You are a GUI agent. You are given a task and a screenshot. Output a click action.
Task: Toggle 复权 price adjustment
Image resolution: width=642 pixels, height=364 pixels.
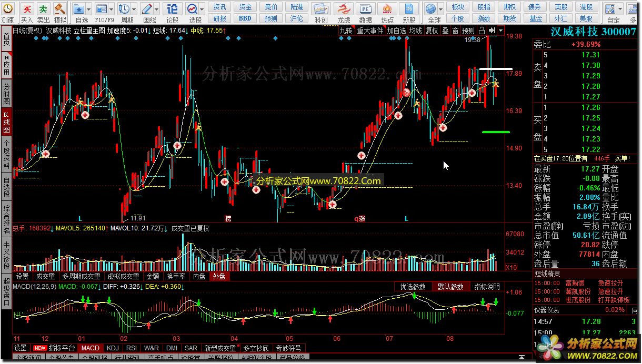[x=432, y=31]
